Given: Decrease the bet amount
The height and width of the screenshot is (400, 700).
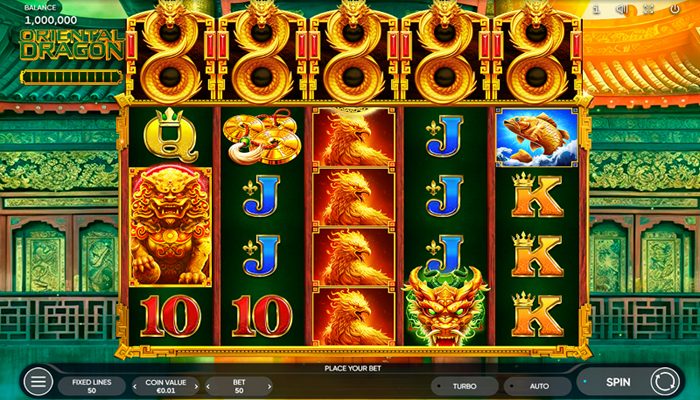Looking at the screenshot, I should [x=208, y=387].
